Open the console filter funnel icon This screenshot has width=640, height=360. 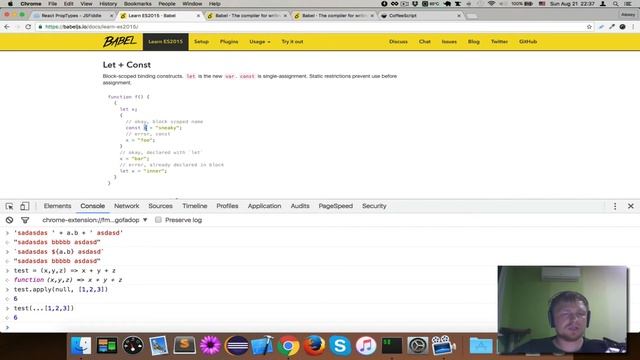(25, 220)
